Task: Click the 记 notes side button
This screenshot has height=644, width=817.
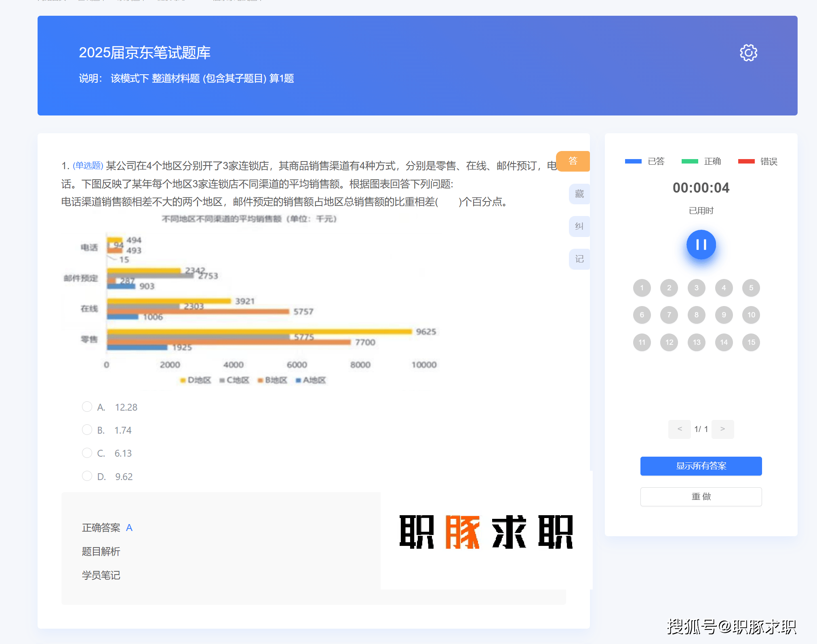Action: (579, 259)
